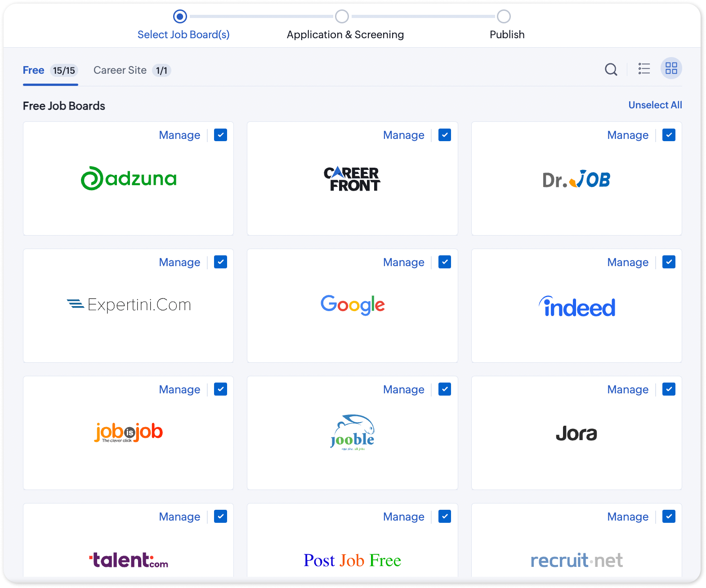The height and width of the screenshot is (588, 706).
Task: Uncheck the recruit.net checkbox
Action: pos(669,517)
